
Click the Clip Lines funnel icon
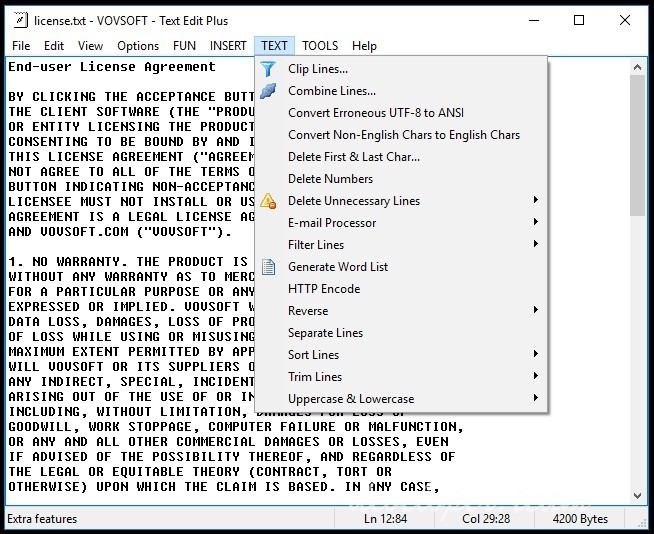[268, 69]
